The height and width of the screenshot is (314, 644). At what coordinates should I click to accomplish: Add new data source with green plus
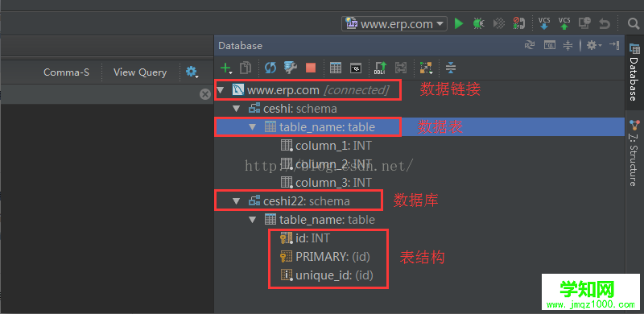pos(226,68)
